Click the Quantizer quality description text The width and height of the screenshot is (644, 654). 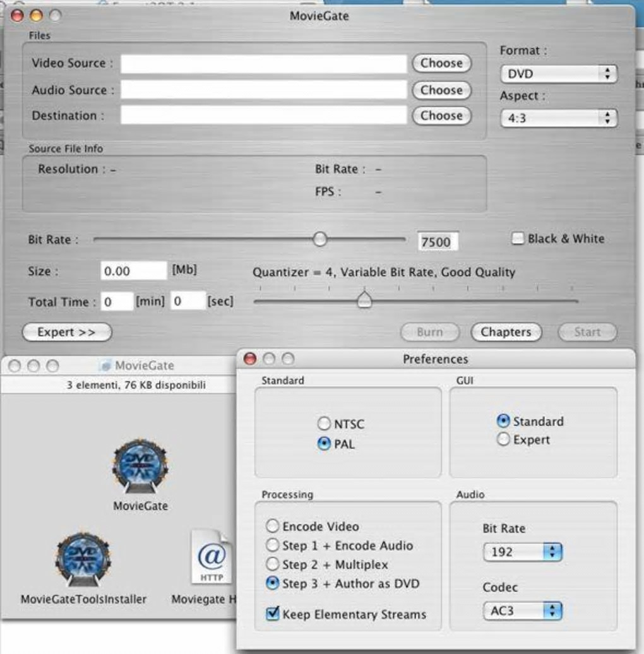point(384,272)
